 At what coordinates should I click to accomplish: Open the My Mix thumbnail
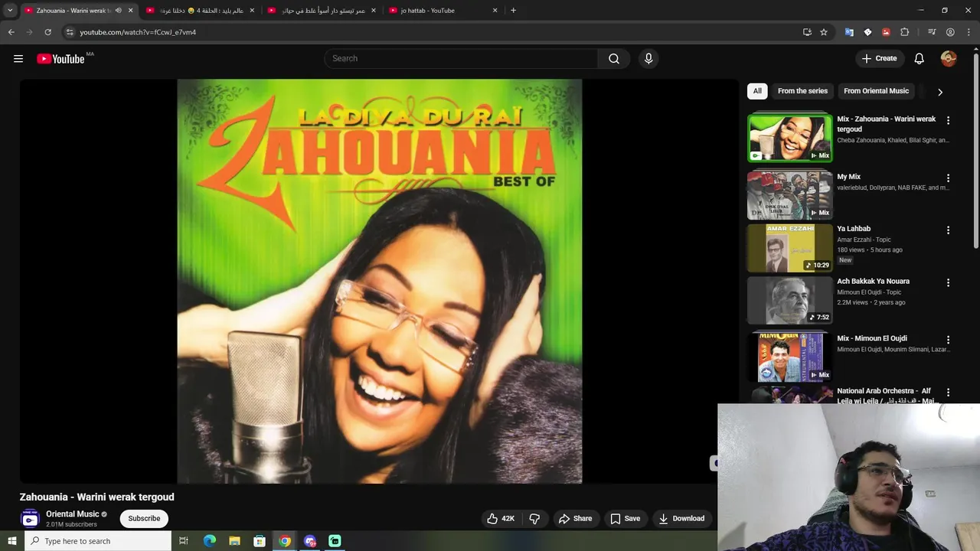pyautogui.click(x=790, y=195)
